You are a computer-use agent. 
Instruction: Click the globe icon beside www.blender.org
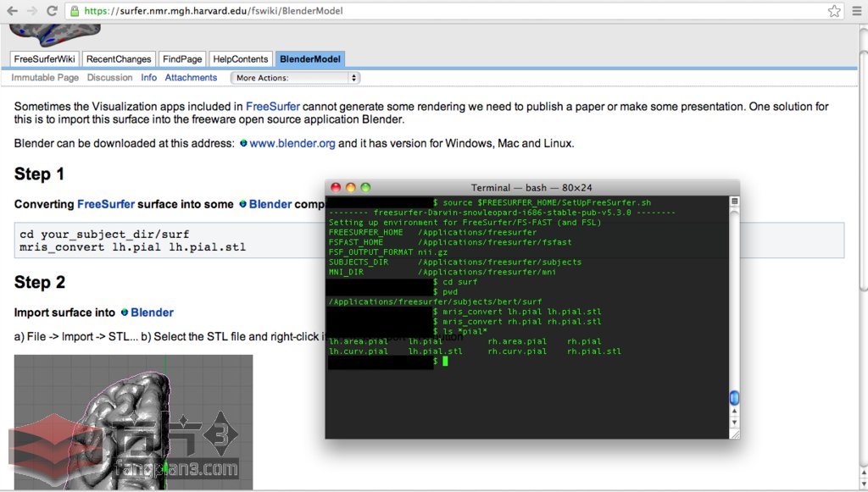point(243,143)
